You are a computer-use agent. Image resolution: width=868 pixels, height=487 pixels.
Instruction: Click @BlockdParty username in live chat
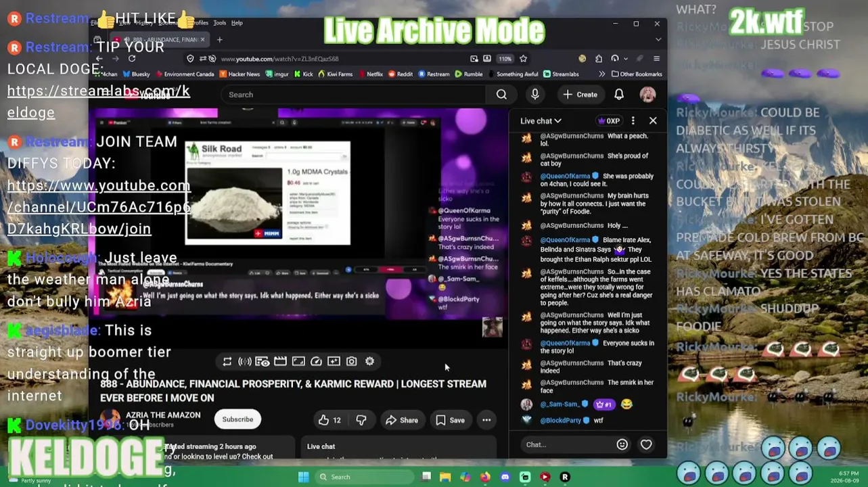tap(561, 421)
